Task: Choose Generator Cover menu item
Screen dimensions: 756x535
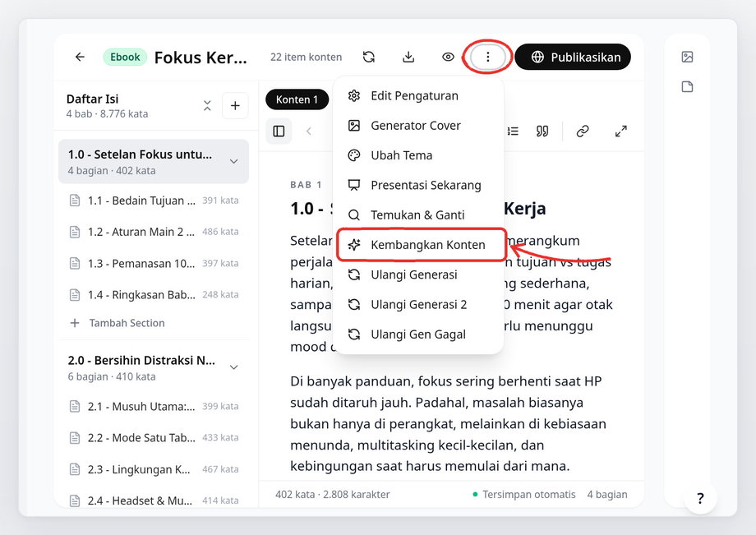Action: pyautogui.click(x=418, y=125)
